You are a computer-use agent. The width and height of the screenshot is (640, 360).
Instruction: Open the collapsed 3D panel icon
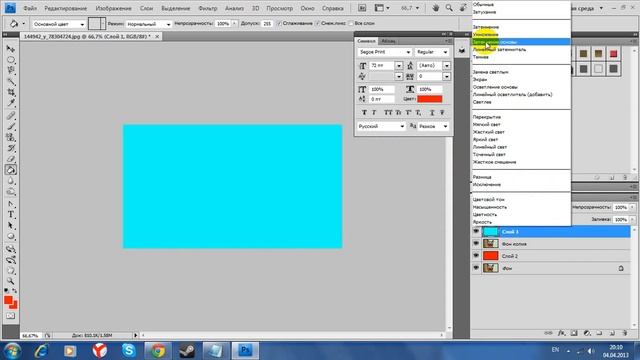click(462, 51)
